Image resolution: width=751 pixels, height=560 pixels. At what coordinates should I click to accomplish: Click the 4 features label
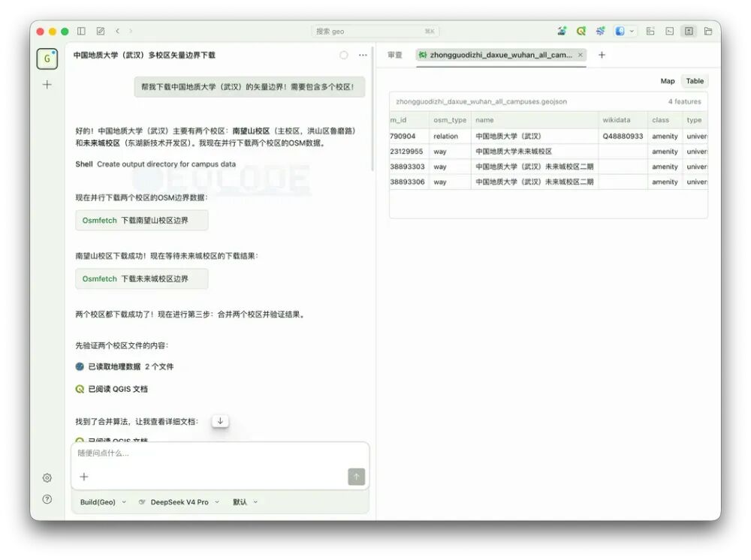tap(684, 101)
